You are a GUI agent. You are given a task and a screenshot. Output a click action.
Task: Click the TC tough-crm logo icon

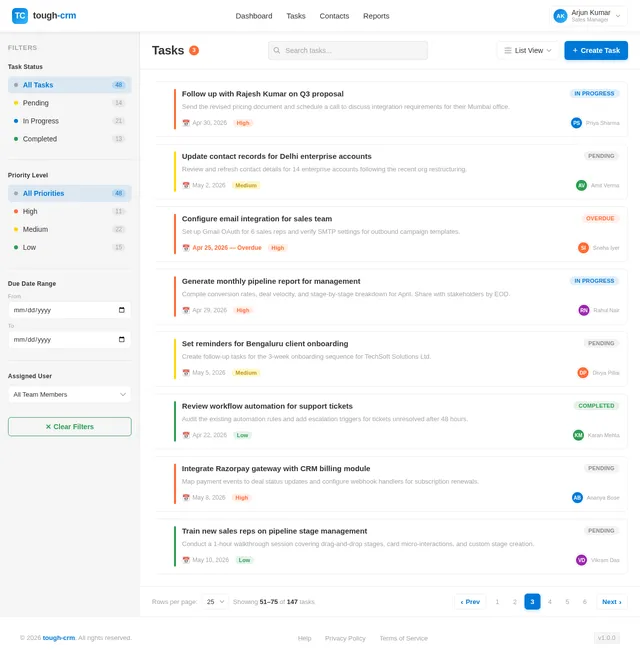[x=20, y=16]
